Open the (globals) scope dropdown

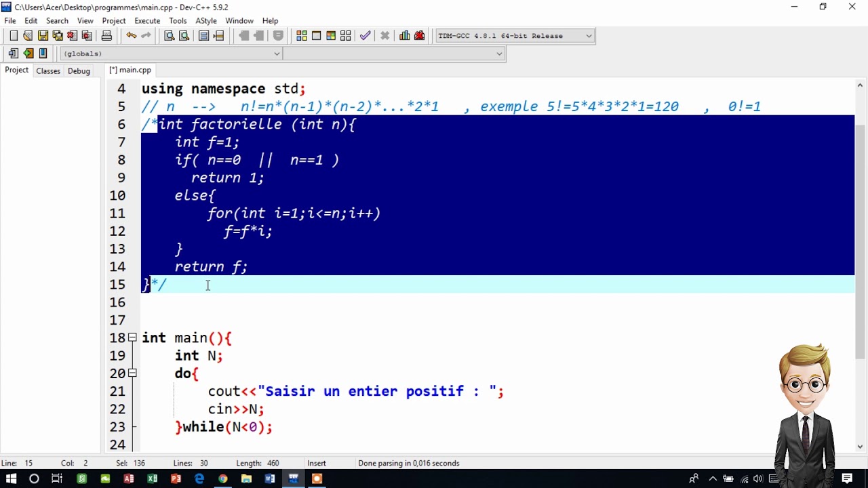[x=171, y=54]
